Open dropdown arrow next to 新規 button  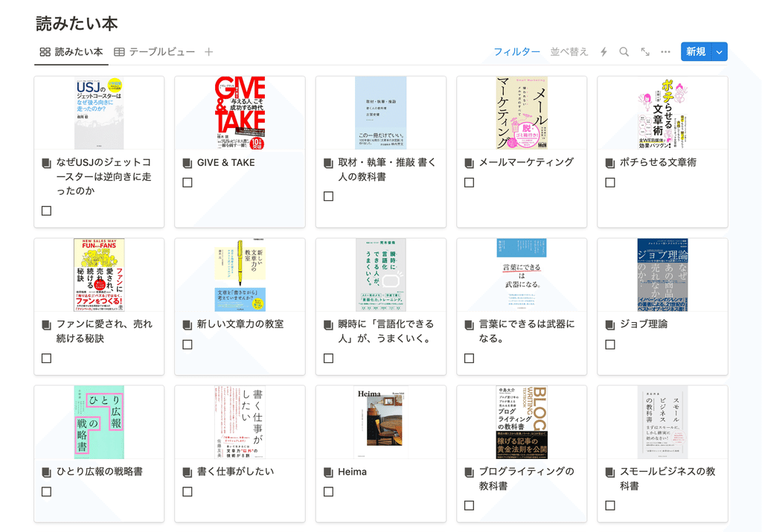(720, 51)
